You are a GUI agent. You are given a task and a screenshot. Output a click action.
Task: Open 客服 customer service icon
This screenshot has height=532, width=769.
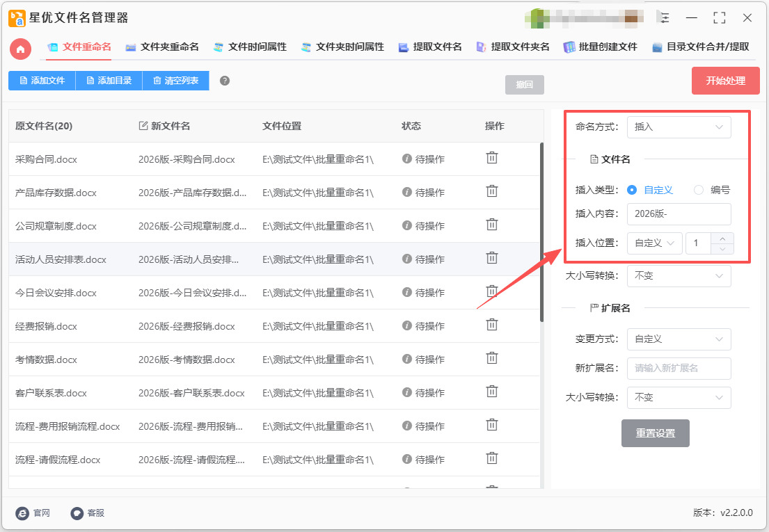click(x=77, y=513)
